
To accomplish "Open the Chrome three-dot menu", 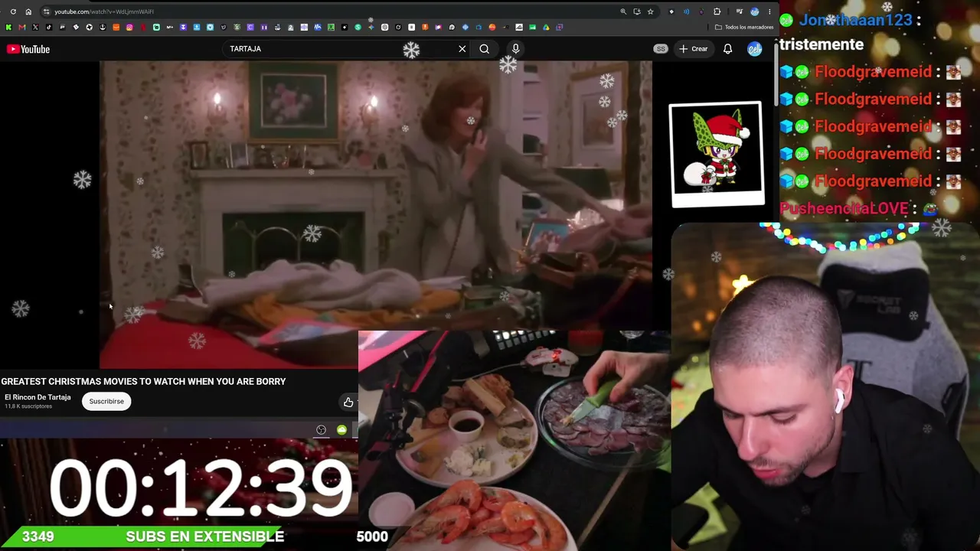I will pos(768,11).
